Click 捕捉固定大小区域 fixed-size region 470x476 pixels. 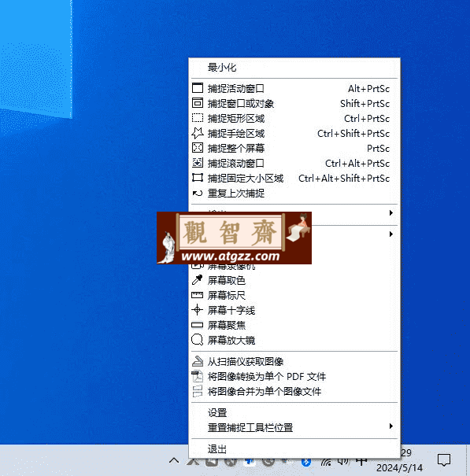tap(294, 178)
